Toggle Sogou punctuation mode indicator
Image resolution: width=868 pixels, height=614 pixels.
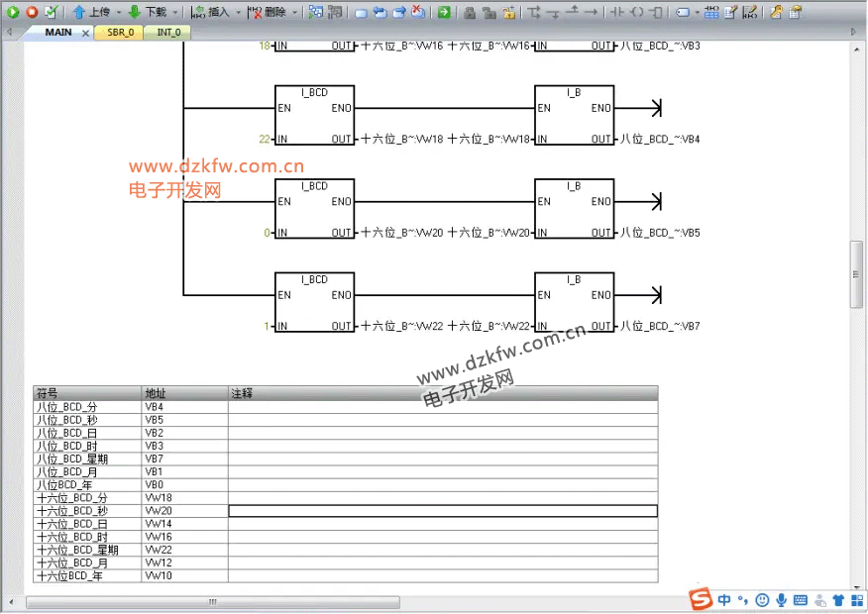pos(742,600)
